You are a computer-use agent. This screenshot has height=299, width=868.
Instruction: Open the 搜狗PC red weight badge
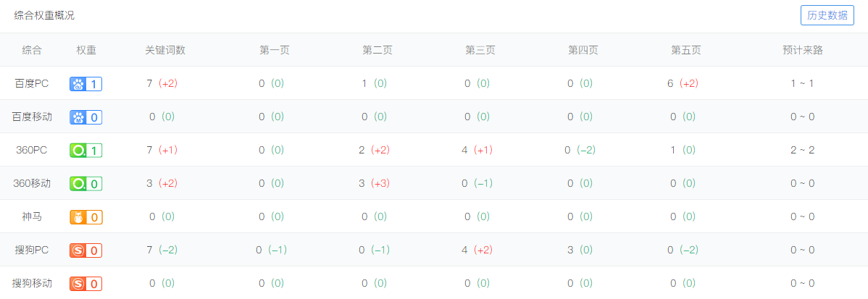85,250
